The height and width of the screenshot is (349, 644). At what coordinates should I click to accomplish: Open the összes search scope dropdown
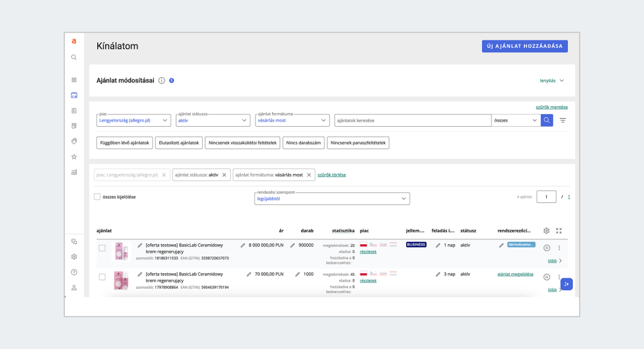point(516,120)
